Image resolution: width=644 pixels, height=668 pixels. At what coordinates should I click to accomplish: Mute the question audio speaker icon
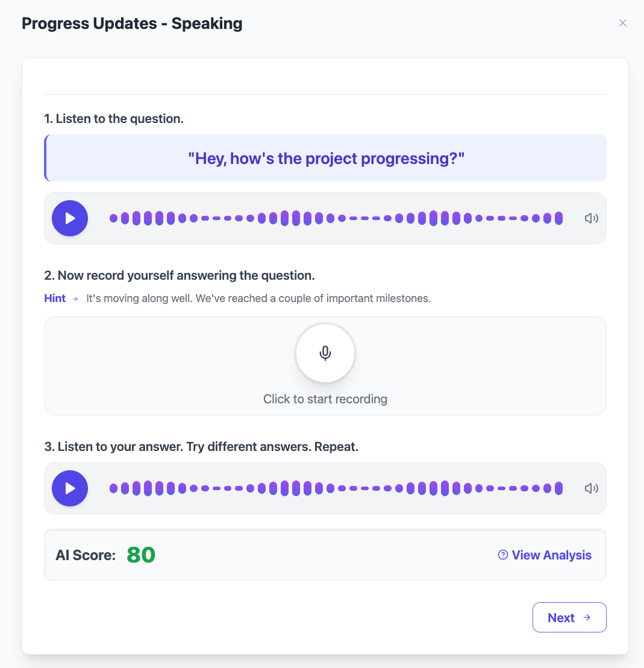591,218
